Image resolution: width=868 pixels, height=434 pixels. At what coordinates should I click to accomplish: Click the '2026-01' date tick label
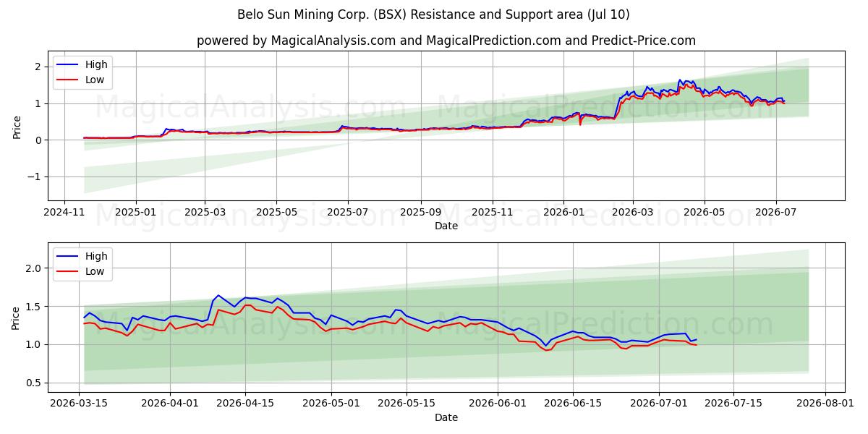[564, 212]
